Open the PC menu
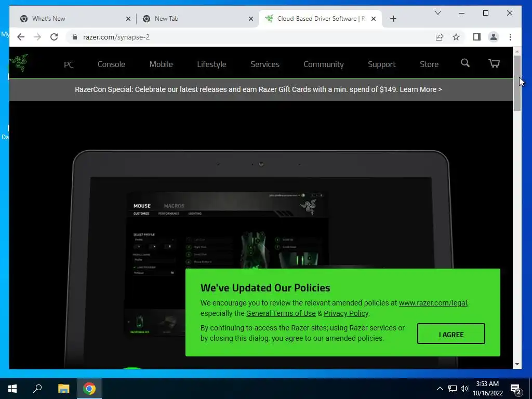Viewport: 532px width, 399px height. [x=69, y=64]
